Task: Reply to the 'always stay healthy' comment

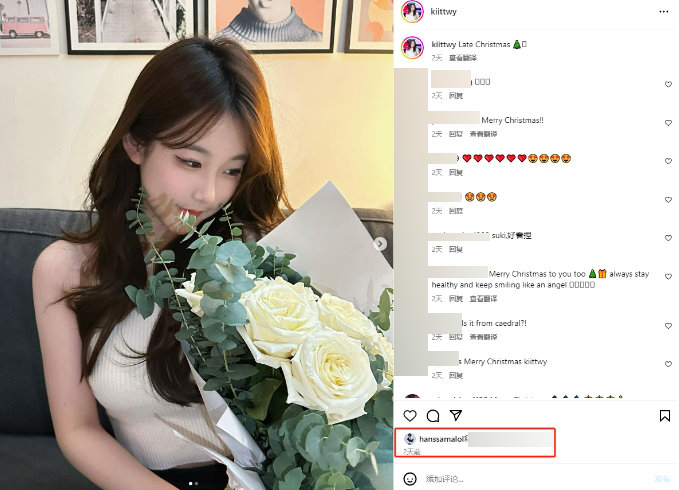Action: coord(456,299)
